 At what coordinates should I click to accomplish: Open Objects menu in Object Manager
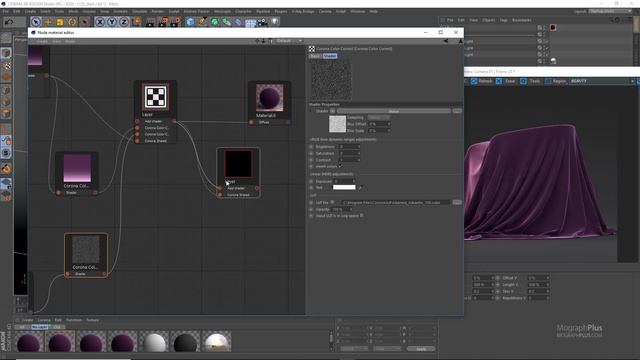click(x=489, y=20)
